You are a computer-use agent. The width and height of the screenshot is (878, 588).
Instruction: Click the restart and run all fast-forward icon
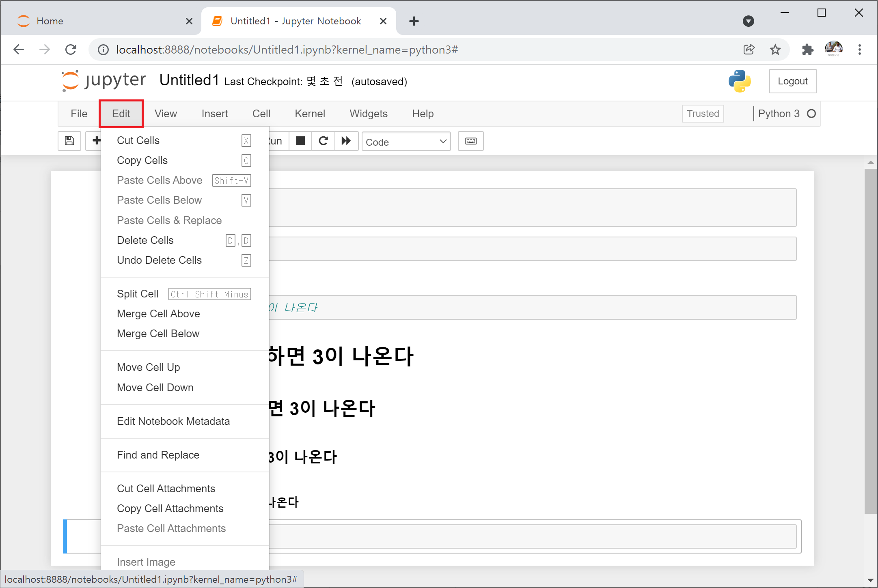tap(346, 141)
